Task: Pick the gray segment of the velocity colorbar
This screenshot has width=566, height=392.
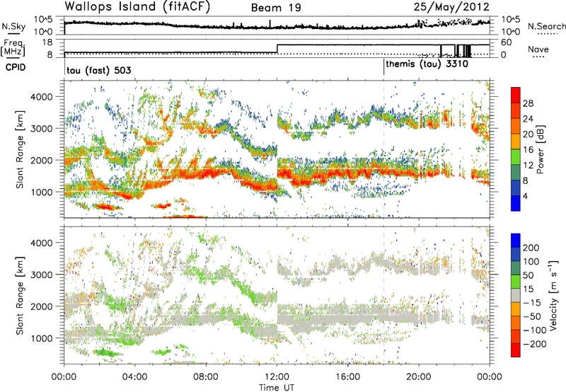Action: pos(516,295)
